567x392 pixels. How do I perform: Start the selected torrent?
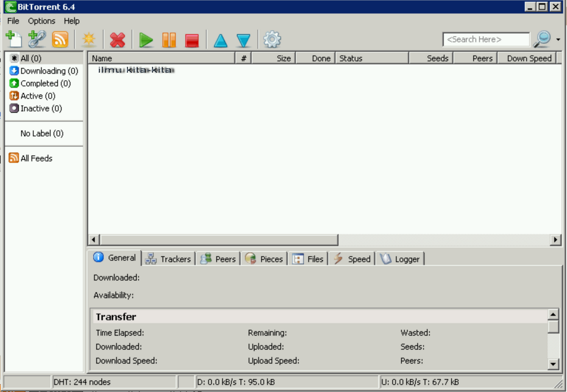coord(146,39)
